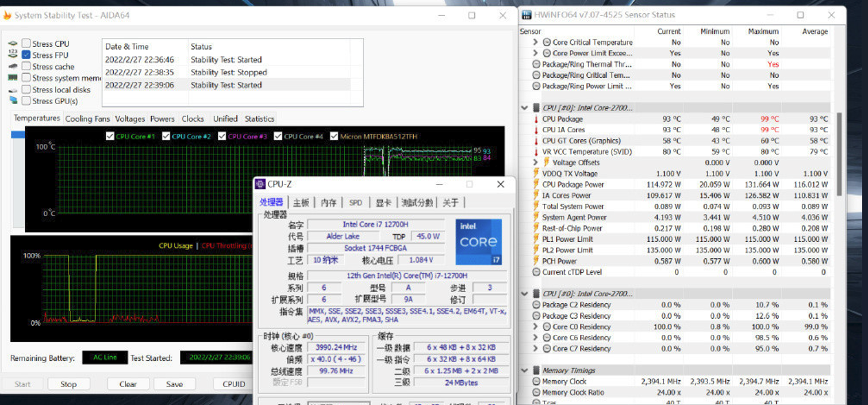Screen dimensions: 868x405
Task: Switch to the Clocks tab
Action: click(x=193, y=119)
